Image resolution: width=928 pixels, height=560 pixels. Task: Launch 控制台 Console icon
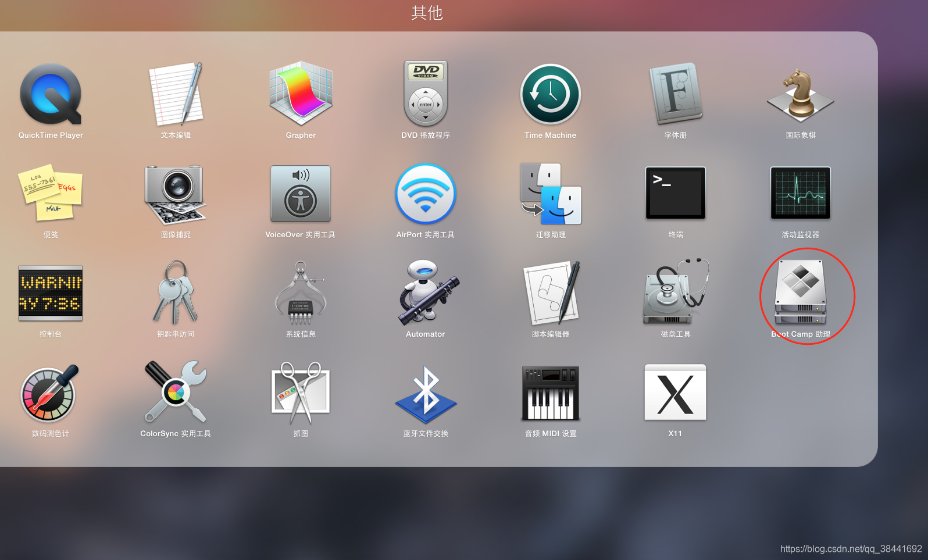pos(51,293)
